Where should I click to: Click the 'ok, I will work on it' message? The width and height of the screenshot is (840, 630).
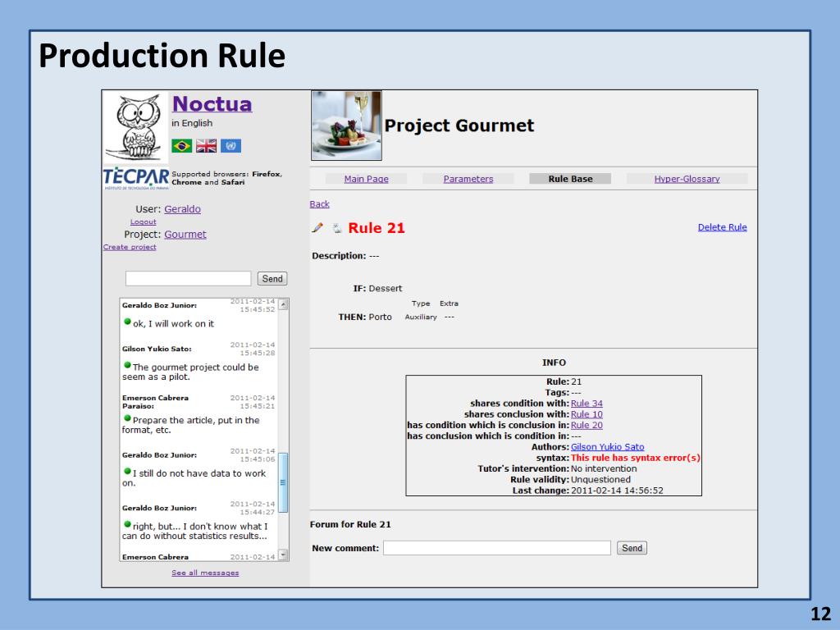tap(173, 323)
